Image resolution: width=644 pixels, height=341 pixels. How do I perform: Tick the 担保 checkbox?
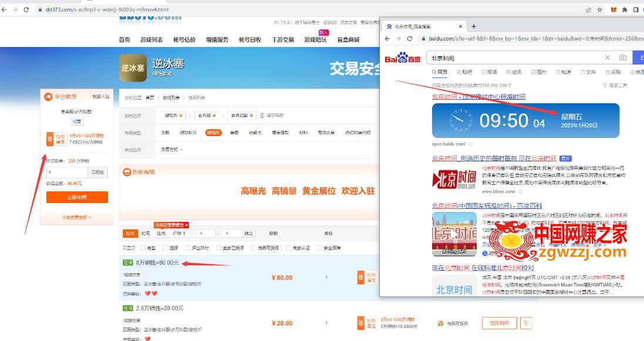point(166,248)
